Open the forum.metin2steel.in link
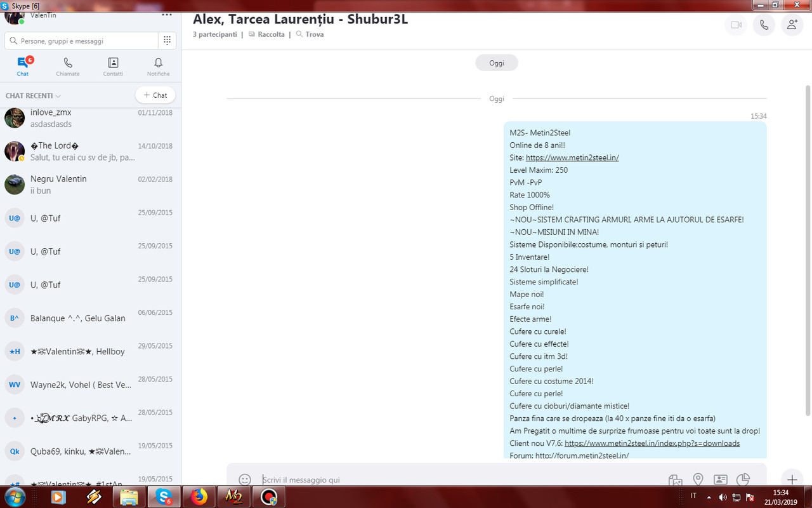 pos(582,455)
